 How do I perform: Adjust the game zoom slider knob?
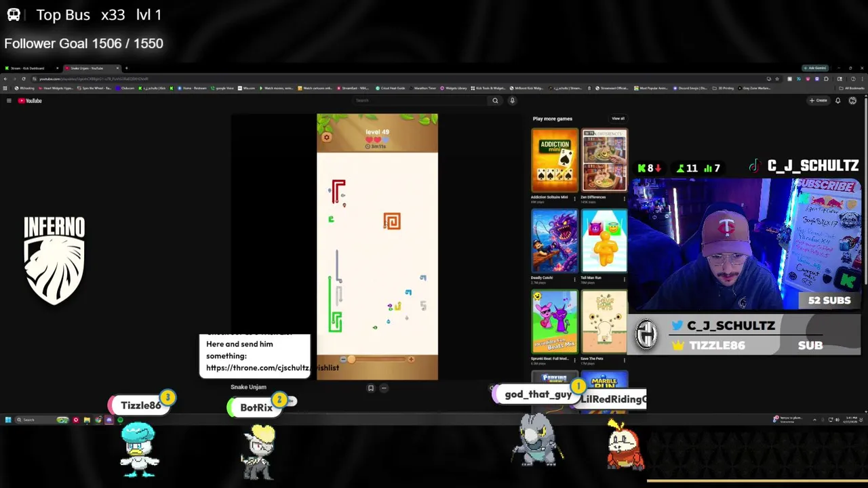tap(351, 359)
